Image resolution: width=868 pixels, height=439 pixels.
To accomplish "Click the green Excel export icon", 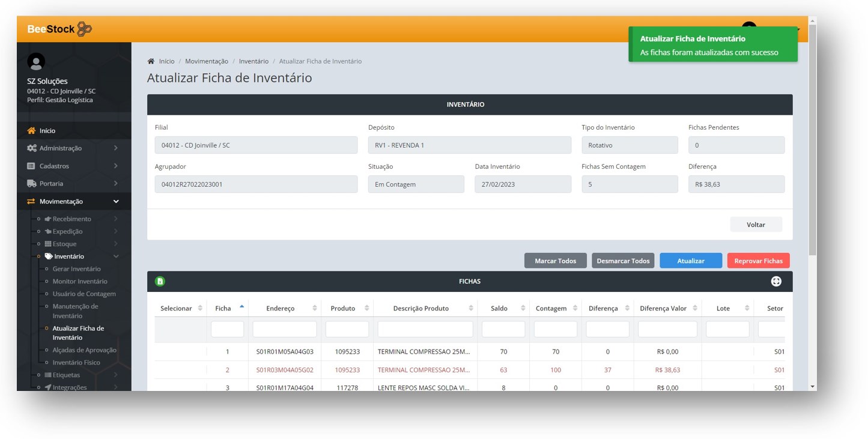I will (x=160, y=281).
